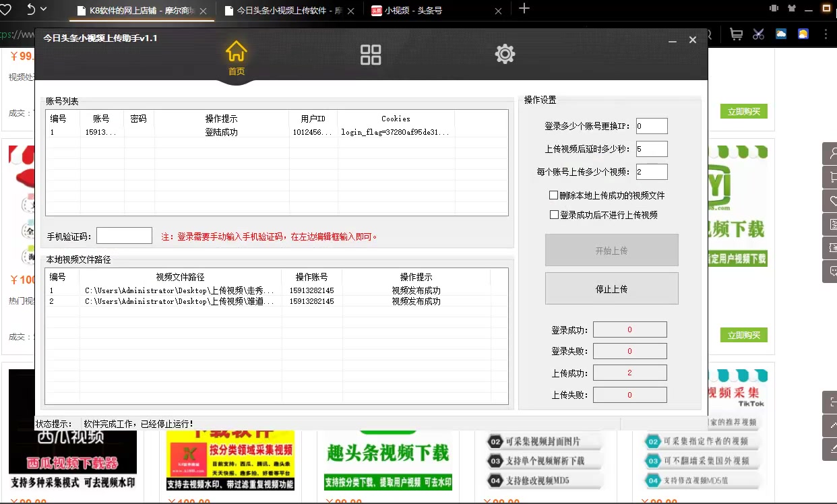Viewport: 837px width, 504px height.
Task: Expand the dropdown arrow beside back icon
Action: coord(44,9)
